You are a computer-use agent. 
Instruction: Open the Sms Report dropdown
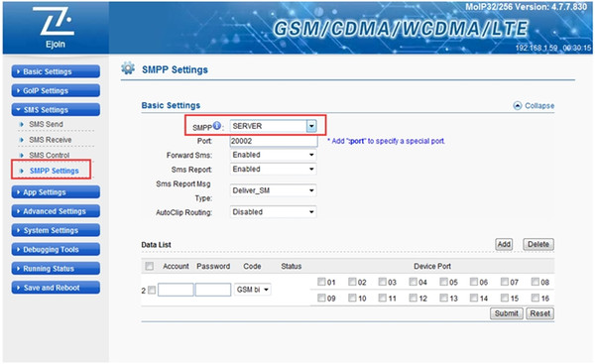[x=274, y=170]
